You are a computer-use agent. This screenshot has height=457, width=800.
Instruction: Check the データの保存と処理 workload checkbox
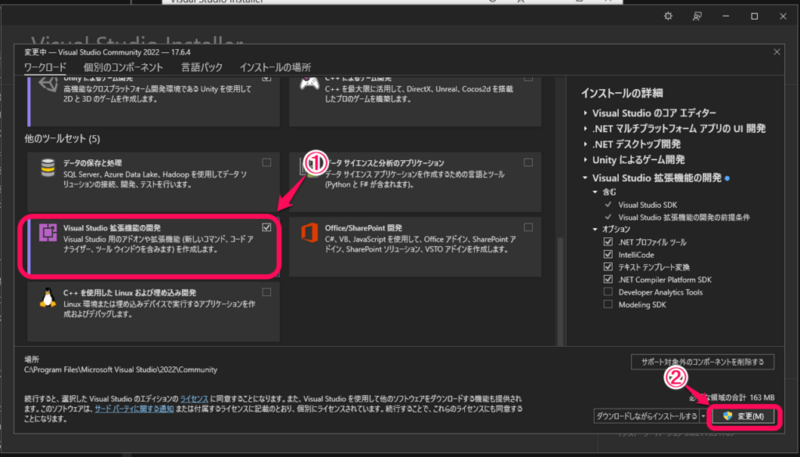pyautogui.click(x=266, y=162)
